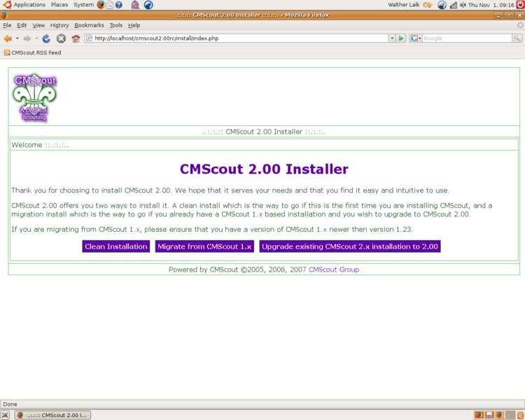Select the CMScout 2.00 Installer taskbar window button
The width and height of the screenshot is (525, 420).
(x=52, y=415)
